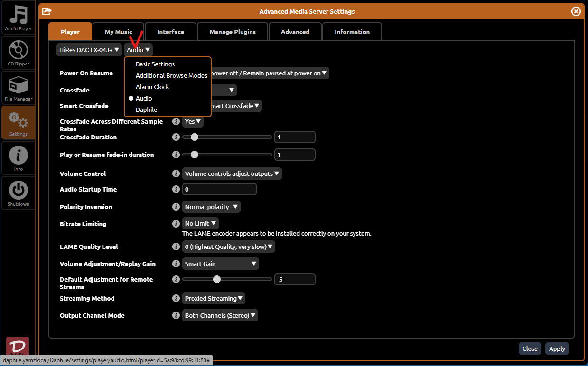Open the Streaming Method dropdown
The image size is (588, 367).
click(x=214, y=298)
